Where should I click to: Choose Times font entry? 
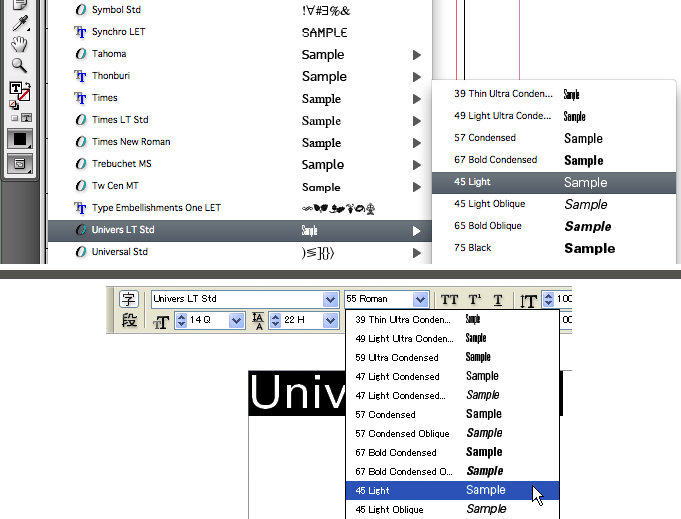240,98
